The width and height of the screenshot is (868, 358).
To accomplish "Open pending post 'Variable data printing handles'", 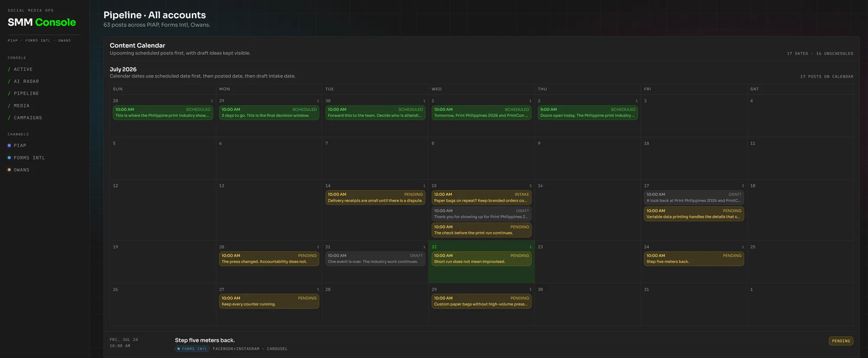I will (694, 214).
